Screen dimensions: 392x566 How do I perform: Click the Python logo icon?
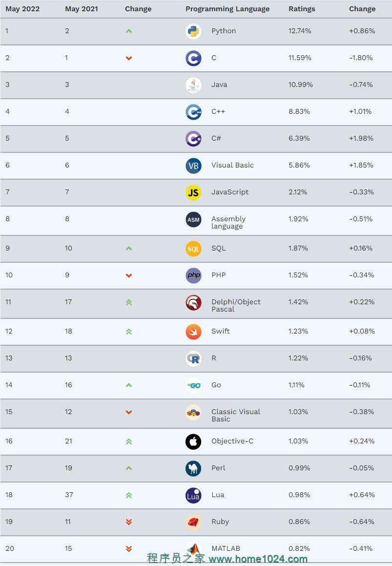pyautogui.click(x=193, y=31)
